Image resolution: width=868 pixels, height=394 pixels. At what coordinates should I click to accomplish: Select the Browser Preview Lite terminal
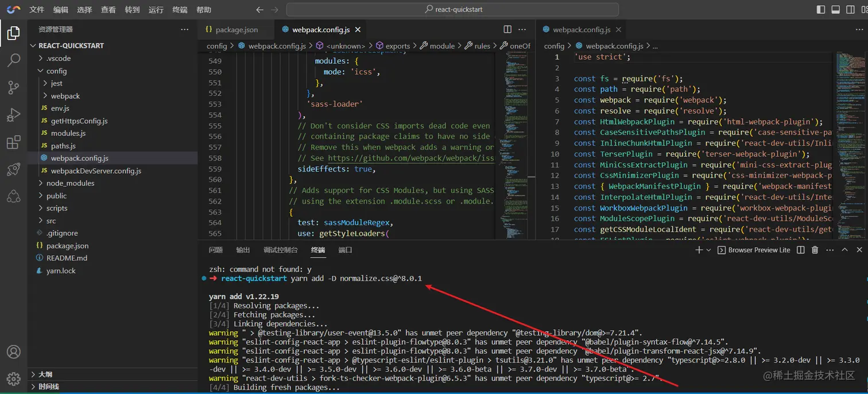pos(753,250)
